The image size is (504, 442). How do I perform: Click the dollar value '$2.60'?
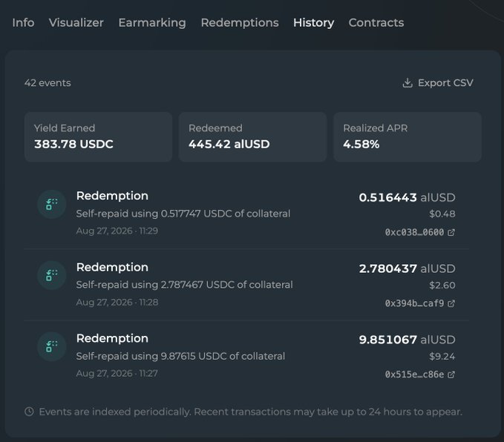[442, 286]
